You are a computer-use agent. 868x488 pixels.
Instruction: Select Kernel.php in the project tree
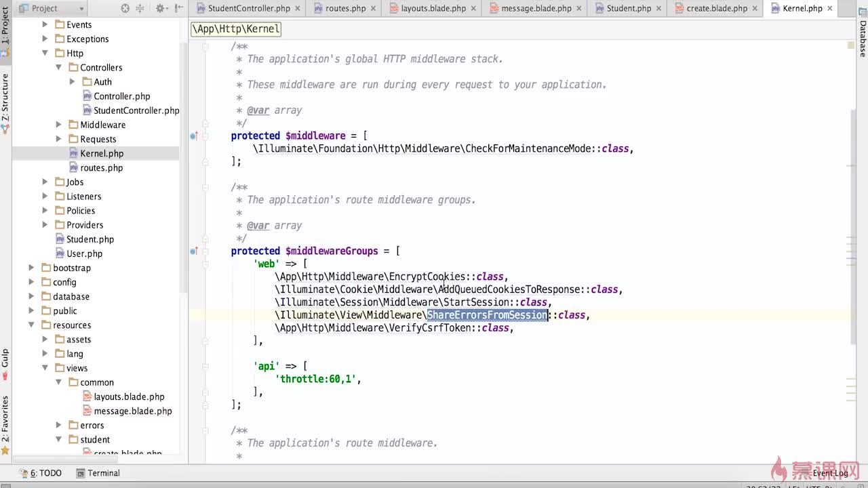pyautogui.click(x=102, y=153)
